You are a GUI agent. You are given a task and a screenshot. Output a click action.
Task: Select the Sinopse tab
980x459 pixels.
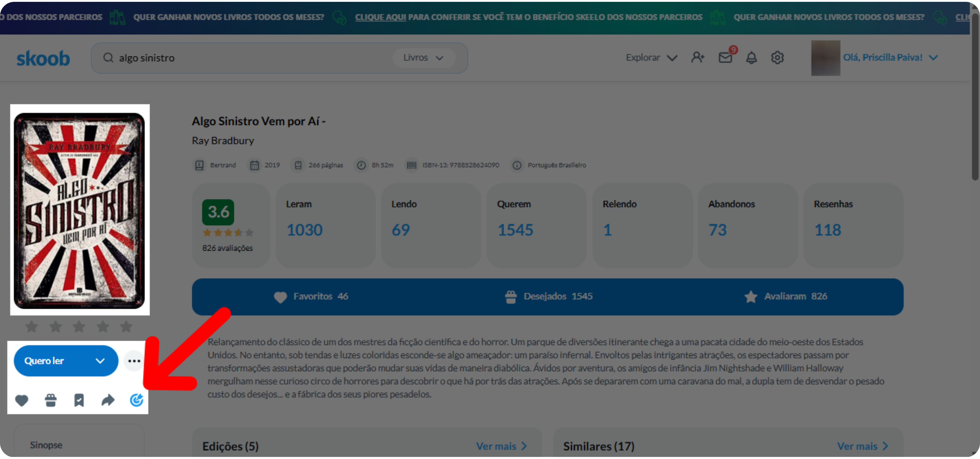tap(47, 445)
